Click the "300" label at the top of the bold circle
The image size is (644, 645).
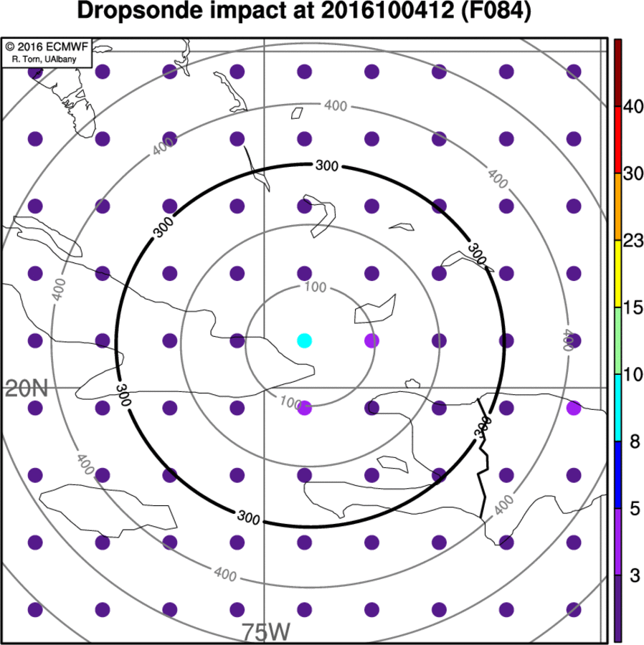(327, 166)
